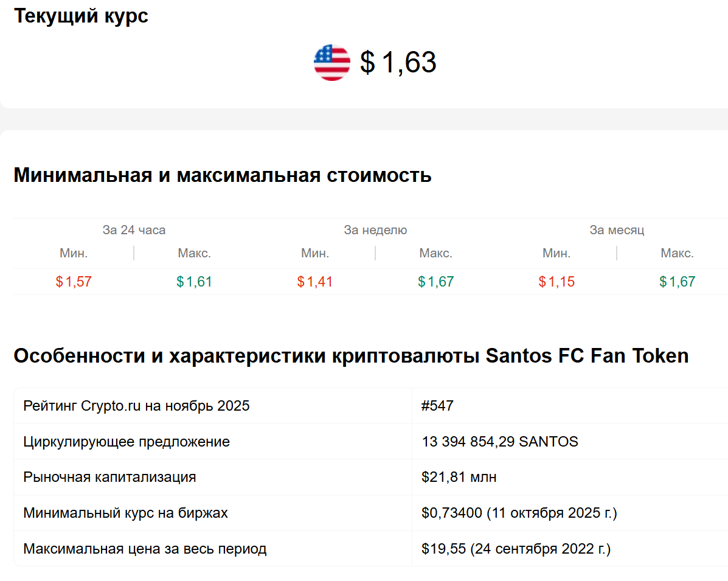Click the rating value #547

[437, 406]
